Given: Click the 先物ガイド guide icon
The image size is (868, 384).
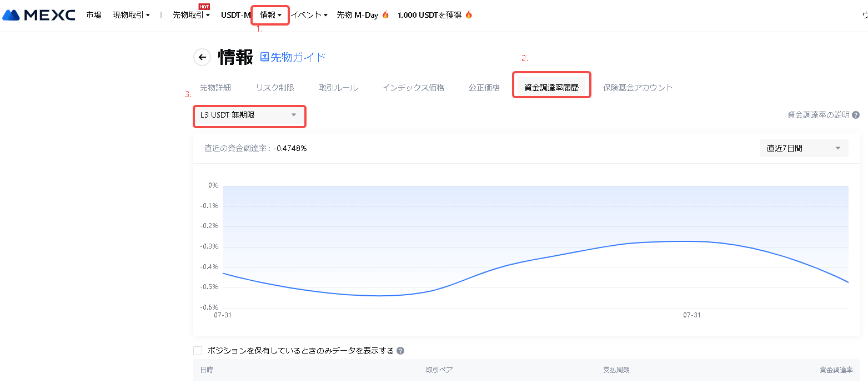Looking at the screenshot, I should (x=264, y=57).
